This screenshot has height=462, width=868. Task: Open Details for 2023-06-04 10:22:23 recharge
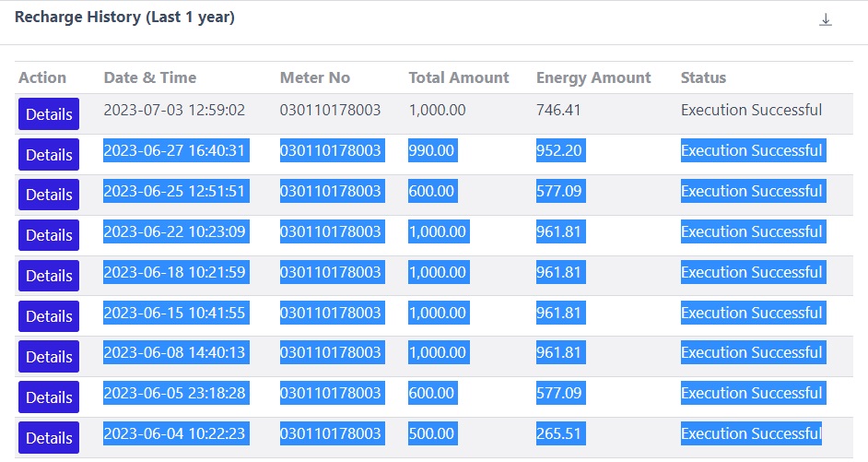[x=49, y=438]
